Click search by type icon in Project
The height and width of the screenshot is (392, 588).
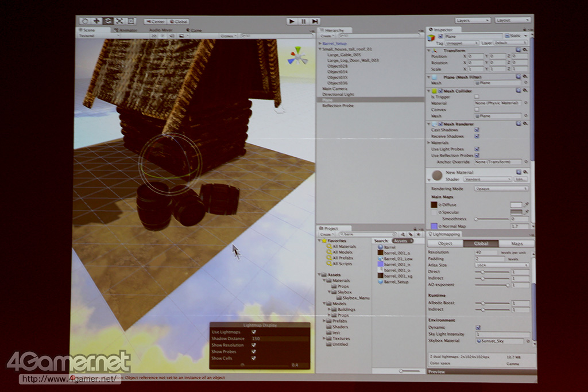pyautogui.click(x=403, y=234)
